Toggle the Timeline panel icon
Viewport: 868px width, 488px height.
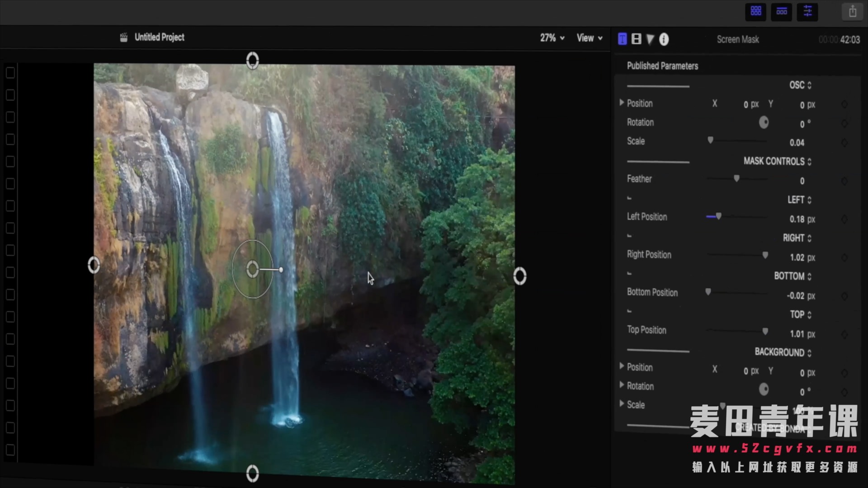click(x=782, y=12)
